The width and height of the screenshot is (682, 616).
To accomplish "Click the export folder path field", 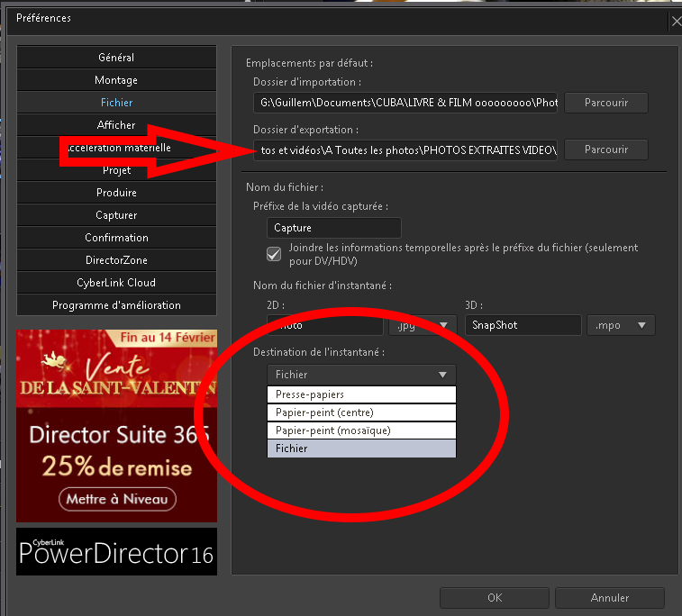I will click(x=405, y=150).
